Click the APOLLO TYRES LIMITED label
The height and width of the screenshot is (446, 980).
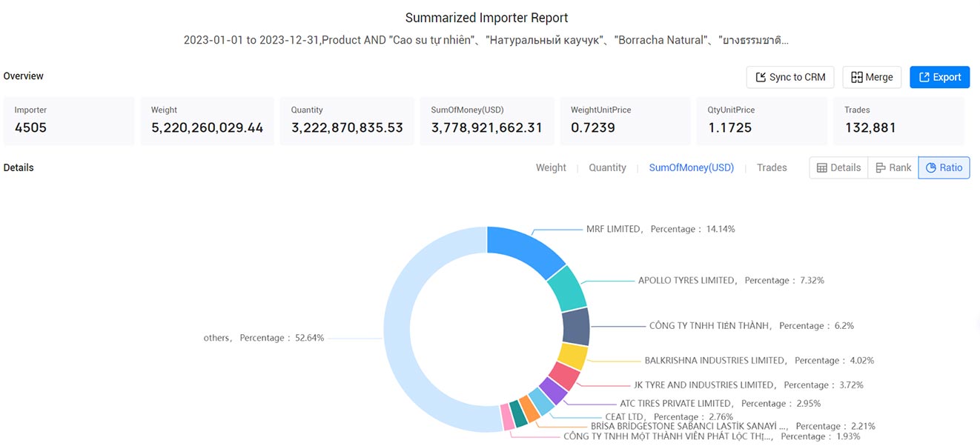pyautogui.click(x=731, y=280)
